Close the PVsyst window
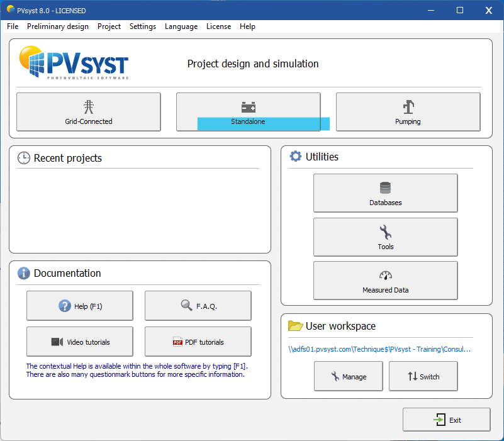Screen dimensions: 504x441 pyautogui.click(x=489, y=10)
